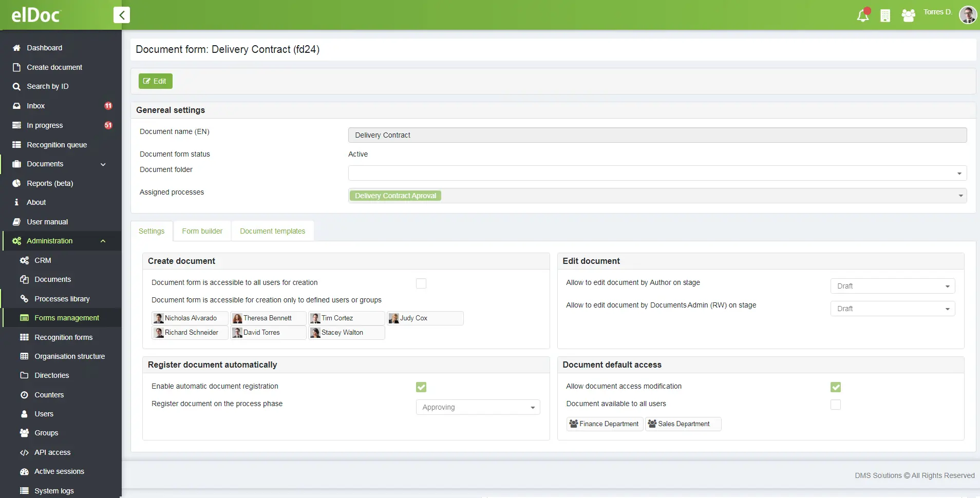Open the Administration menu label
Screen dimensions: 980x498
[x=50, y=241]
